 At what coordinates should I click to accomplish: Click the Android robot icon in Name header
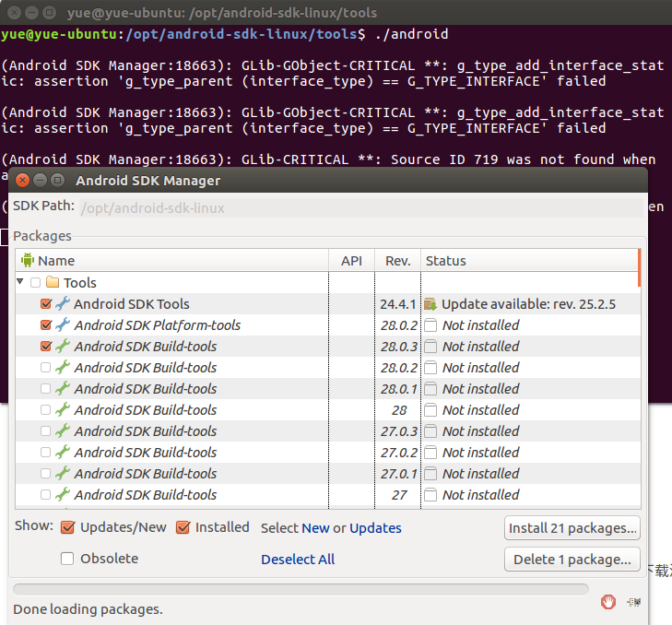click(28, 260)
